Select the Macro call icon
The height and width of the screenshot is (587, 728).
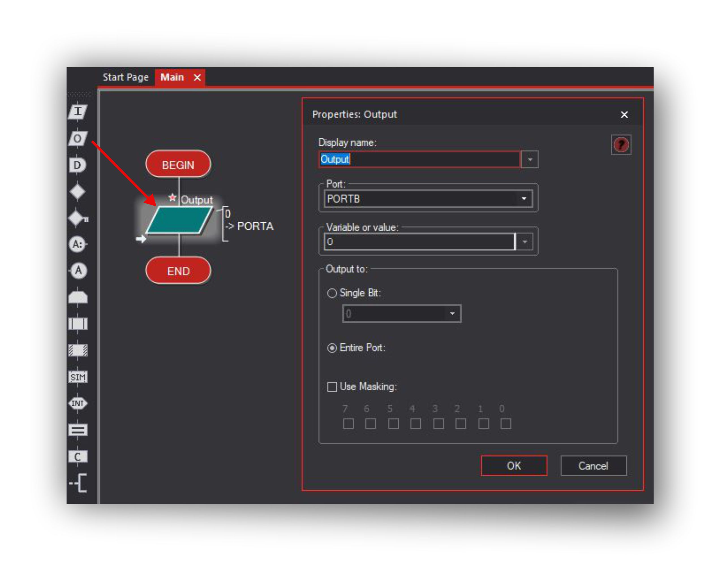point(78,324)
